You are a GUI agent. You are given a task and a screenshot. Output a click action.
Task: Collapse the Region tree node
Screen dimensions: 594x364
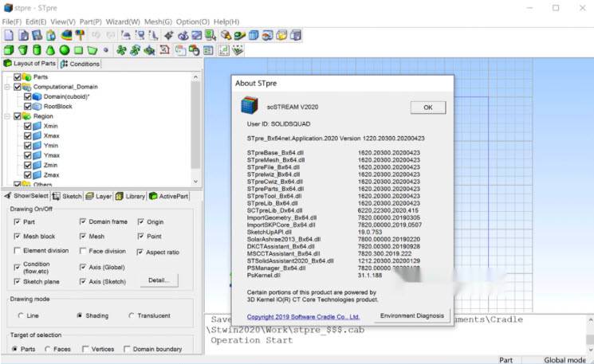(x=7, y=116)
